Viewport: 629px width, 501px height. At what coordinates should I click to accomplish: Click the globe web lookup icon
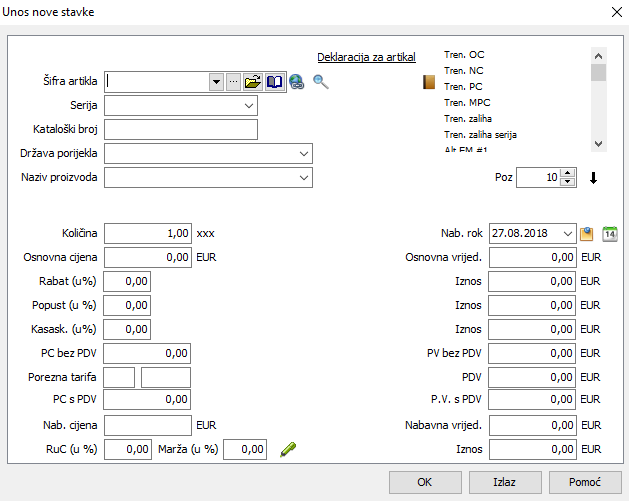pyautogui.click(x=297, y=83)
